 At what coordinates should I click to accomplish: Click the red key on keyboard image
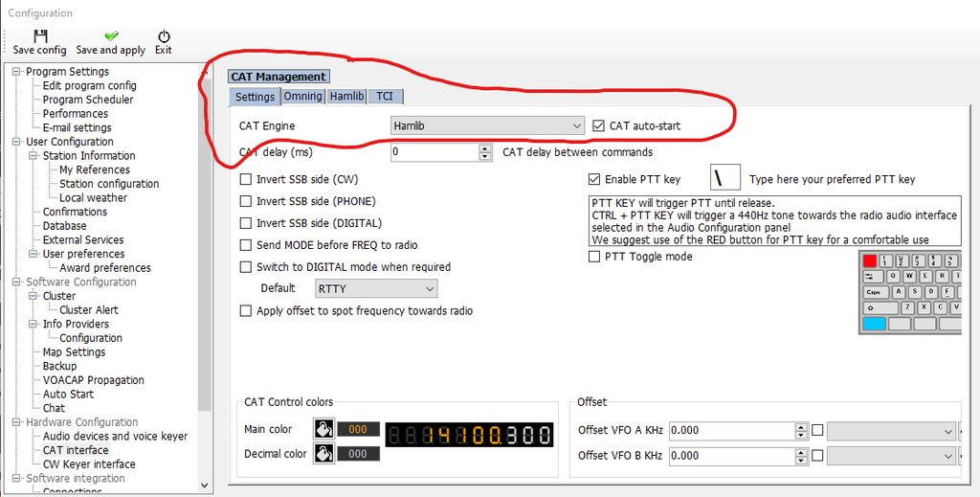click(869, 260)
